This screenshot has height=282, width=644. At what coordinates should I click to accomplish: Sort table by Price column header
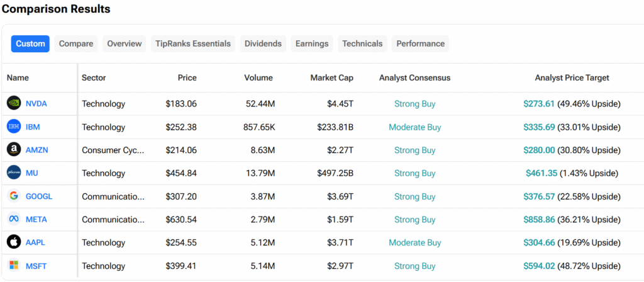[x=187, y=77]
